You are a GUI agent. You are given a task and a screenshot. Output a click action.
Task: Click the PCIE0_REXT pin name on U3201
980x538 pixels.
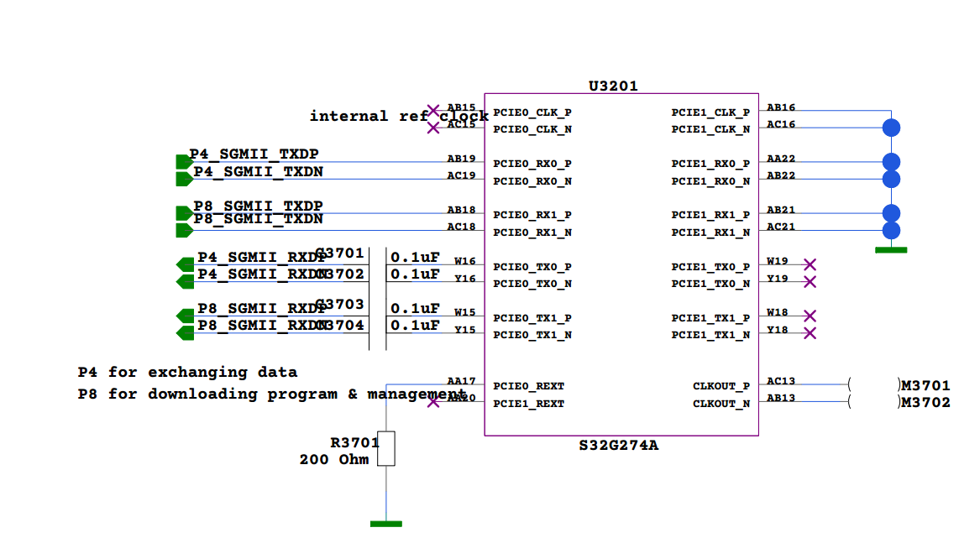[529, 386]
